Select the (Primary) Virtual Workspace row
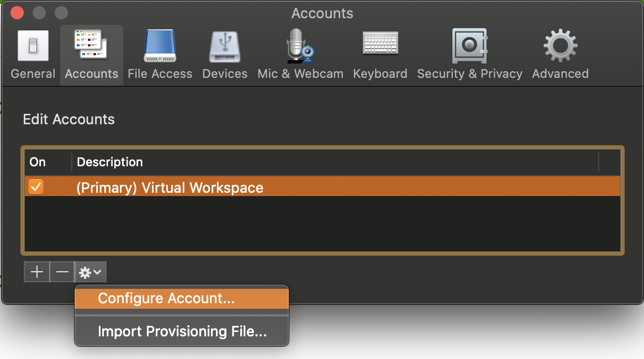Screen dimensions: 644x359 pyautogui.click(x=331, y=187)
